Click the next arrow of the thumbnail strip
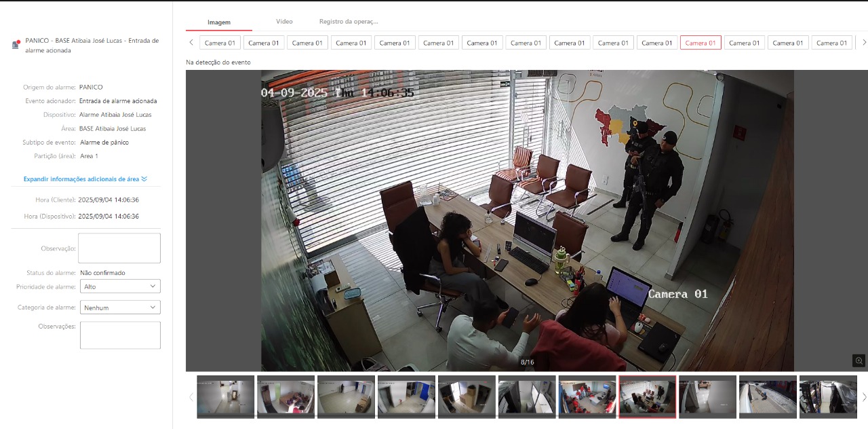This screenshot has width=868, height=429. (x=864, y=397)
